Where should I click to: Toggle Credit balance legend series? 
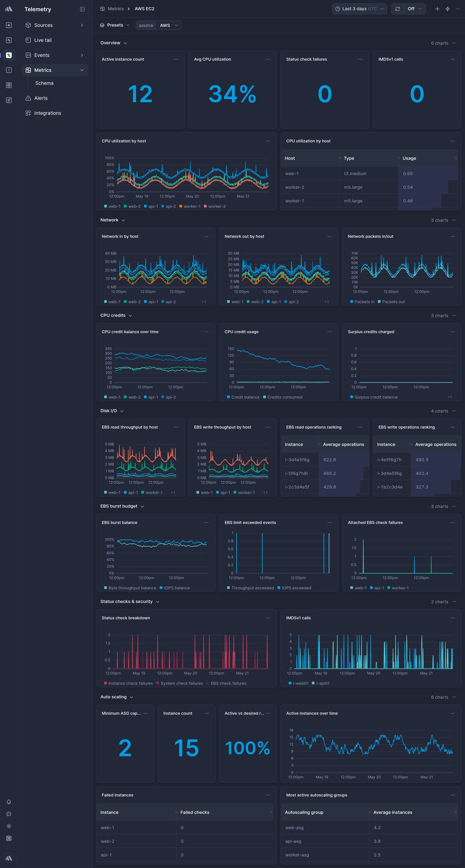pyautogui.click(x=243, y=397)
